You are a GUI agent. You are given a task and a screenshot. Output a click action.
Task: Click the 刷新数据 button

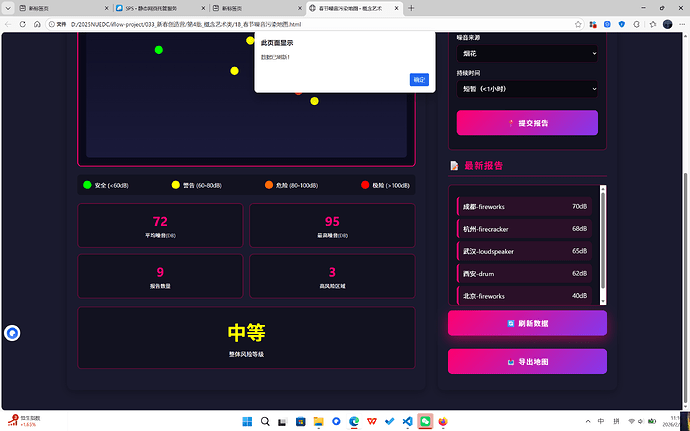click(x=527, y=323)
